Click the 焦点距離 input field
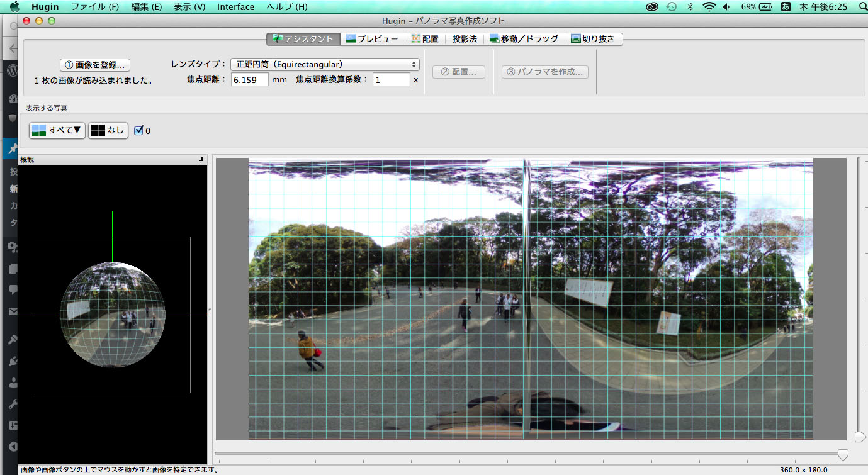 (x=249, y=80)
